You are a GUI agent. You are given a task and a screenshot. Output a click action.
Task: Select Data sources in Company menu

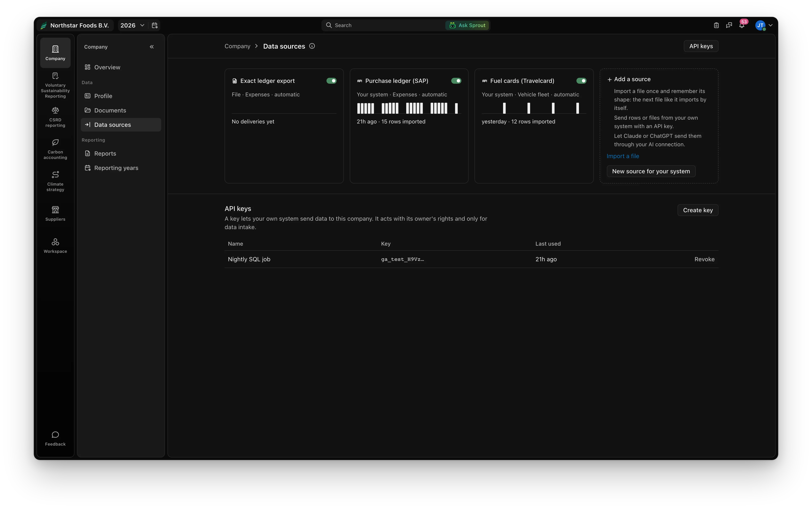click(121, 125)
